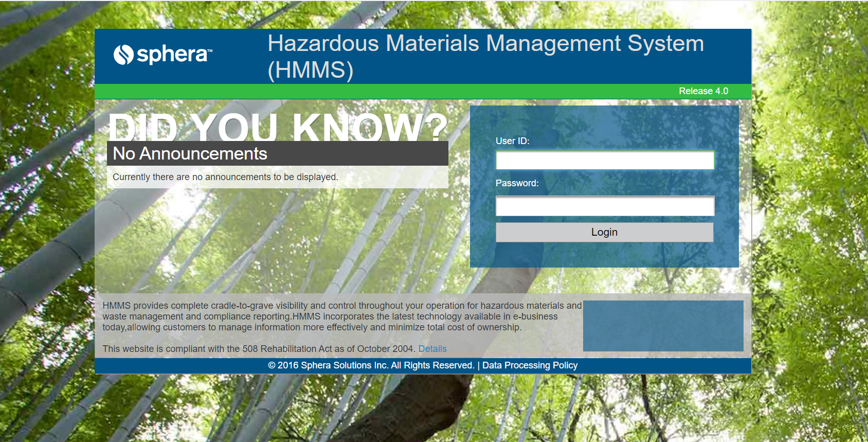The width and height of the screenshot is (868, 442).
Task: Click the Password label
Action: pyautogui.click(x=517, y=183)
